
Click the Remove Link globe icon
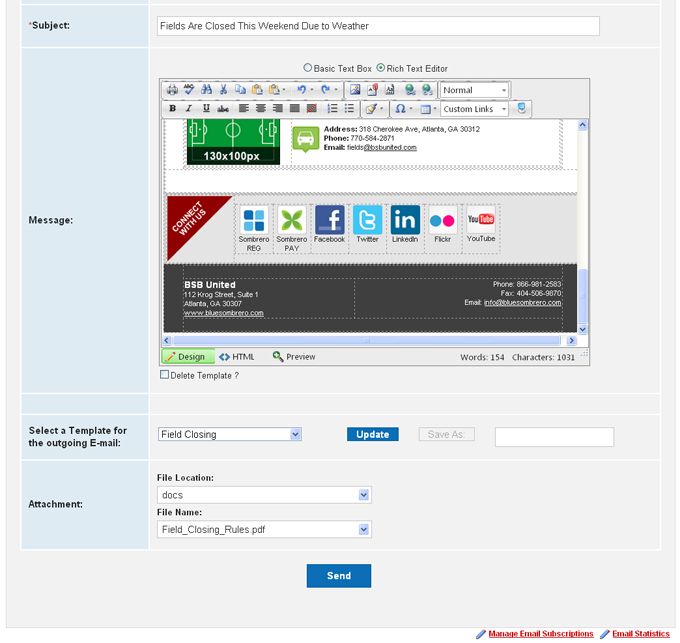pos(427,90)
